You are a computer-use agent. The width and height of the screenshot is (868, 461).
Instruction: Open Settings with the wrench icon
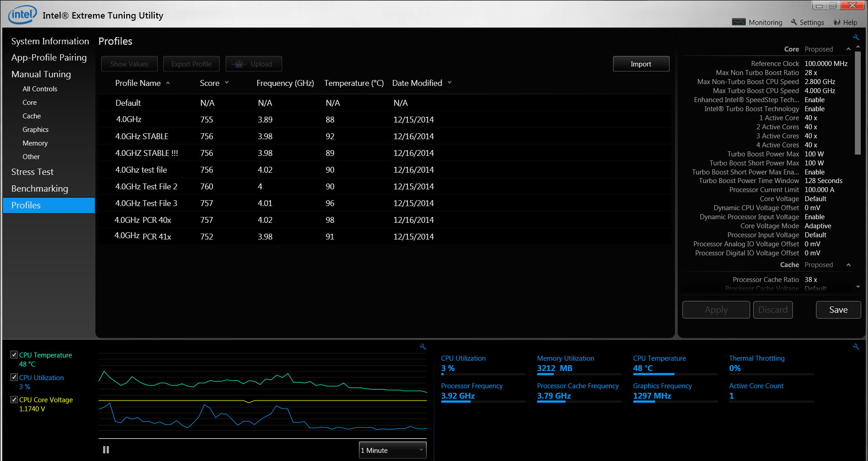(807, 22)
